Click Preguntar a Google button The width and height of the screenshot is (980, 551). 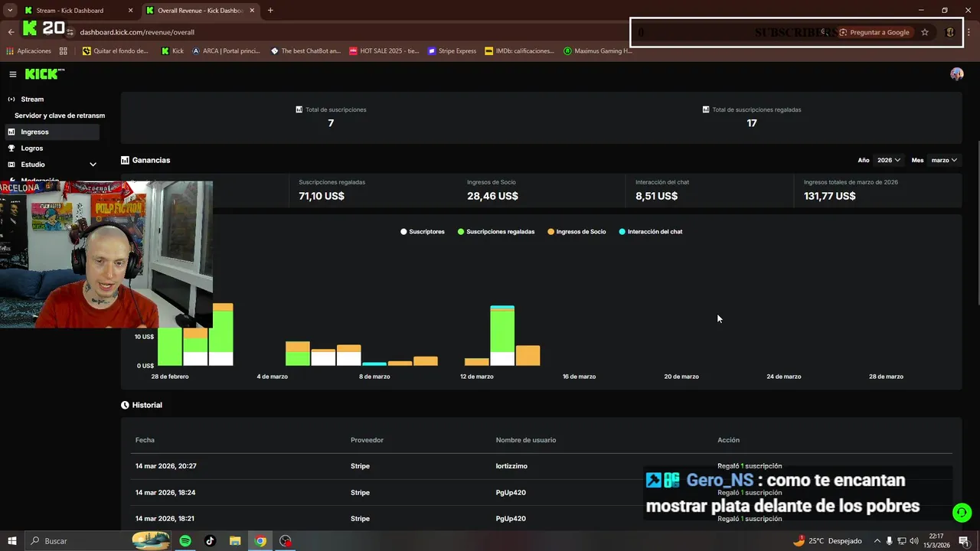(x=874, y=32)
